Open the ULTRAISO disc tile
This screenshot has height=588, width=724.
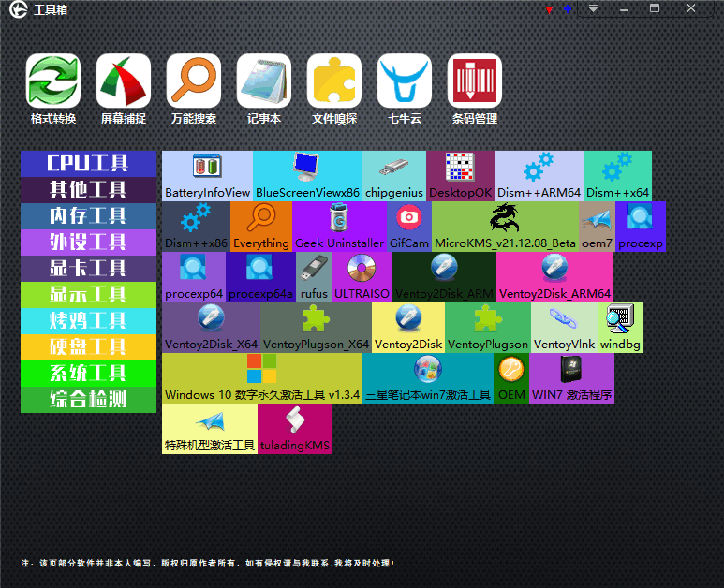(362, 277)
